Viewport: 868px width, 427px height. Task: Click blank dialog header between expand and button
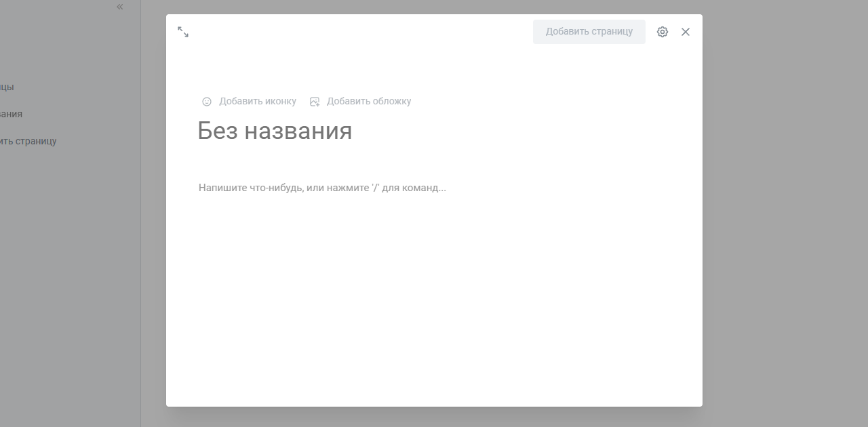[359, 32]
